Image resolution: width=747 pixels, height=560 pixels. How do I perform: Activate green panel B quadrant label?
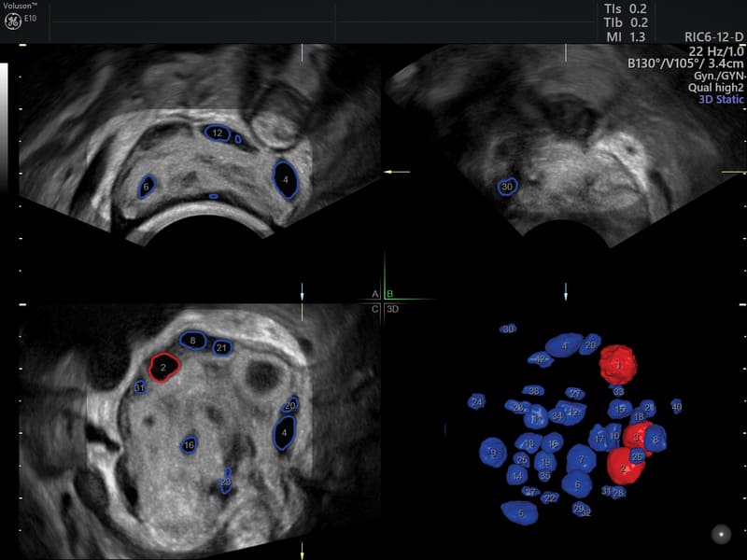[391, 294]
